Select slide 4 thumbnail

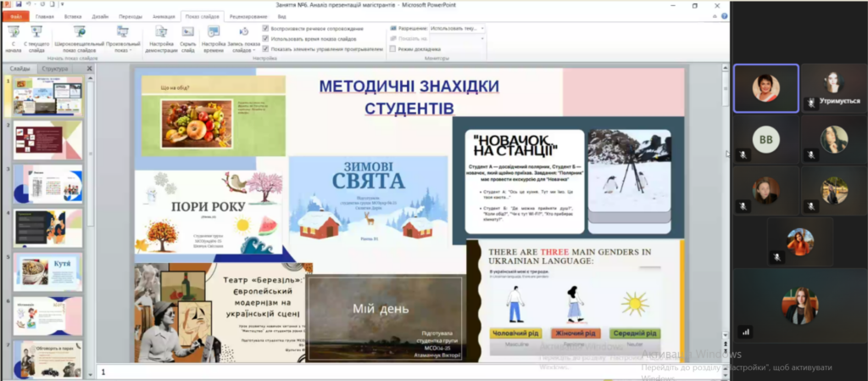click(48, 228)
